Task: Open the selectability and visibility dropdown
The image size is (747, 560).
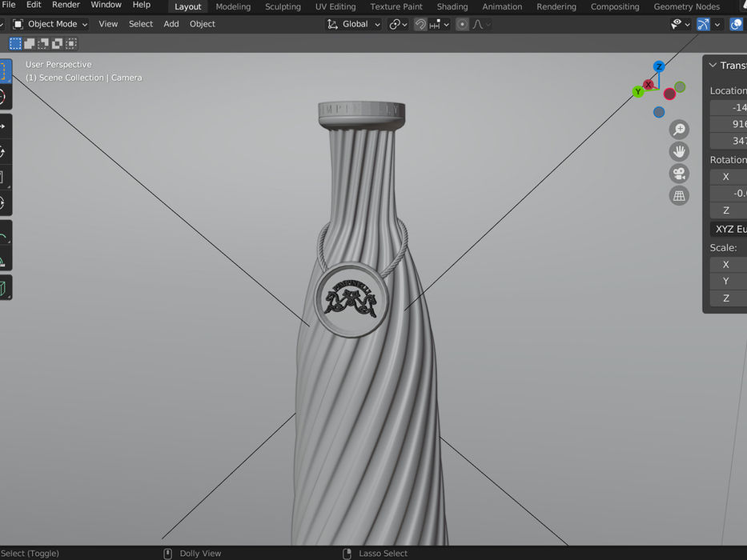Action: coord(680,24)
